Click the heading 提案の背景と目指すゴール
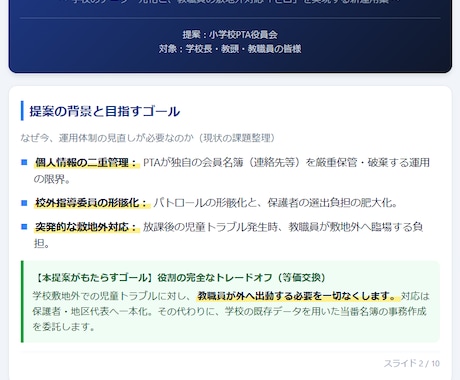 coord(105,111)
